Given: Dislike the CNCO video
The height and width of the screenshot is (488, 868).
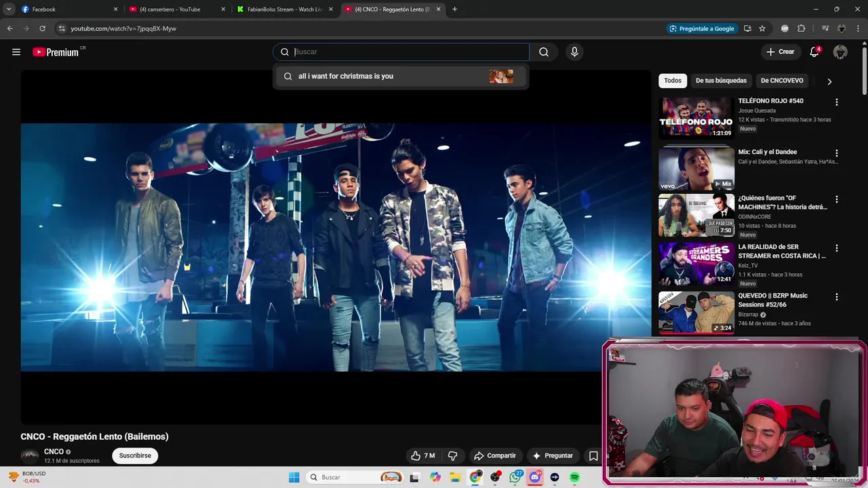Looking at the screenshot, I should 452,455.
